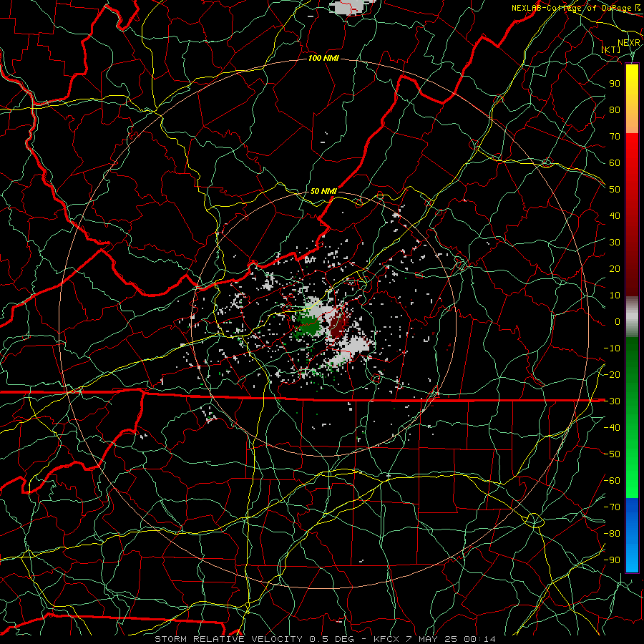
Task: Click the 80 value on velocity scale
Action: coord(615,110)
